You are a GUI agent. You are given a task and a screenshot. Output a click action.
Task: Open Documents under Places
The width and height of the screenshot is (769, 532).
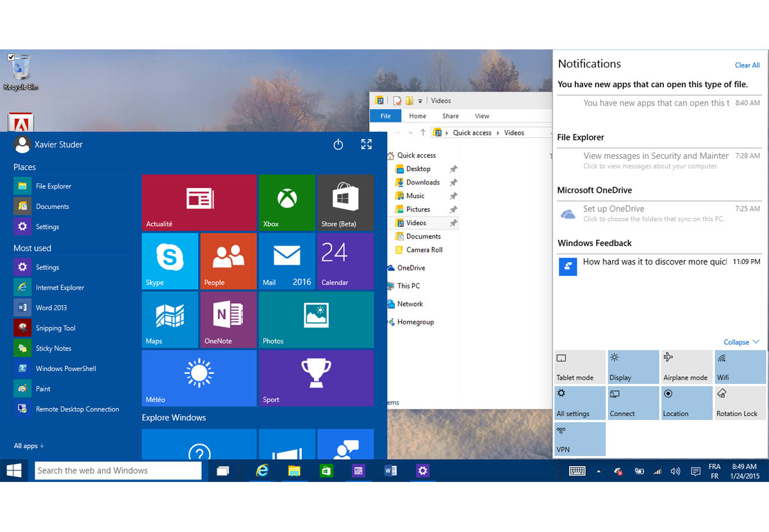52,206
